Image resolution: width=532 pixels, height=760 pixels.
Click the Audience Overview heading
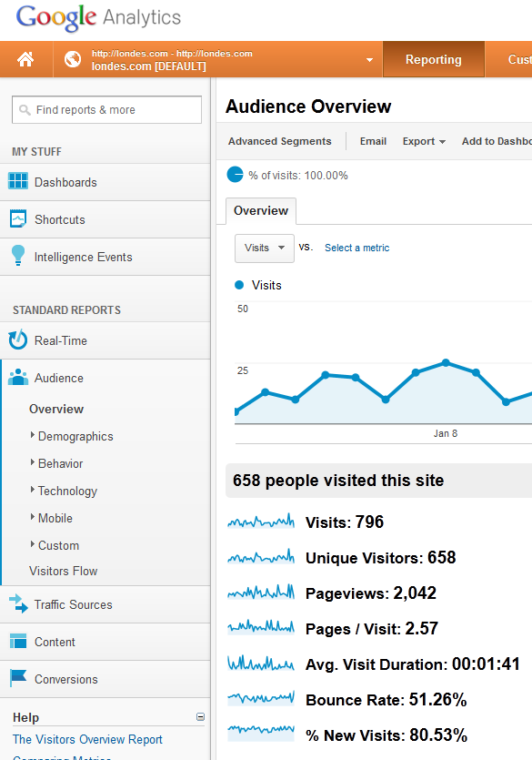point(308,106)
